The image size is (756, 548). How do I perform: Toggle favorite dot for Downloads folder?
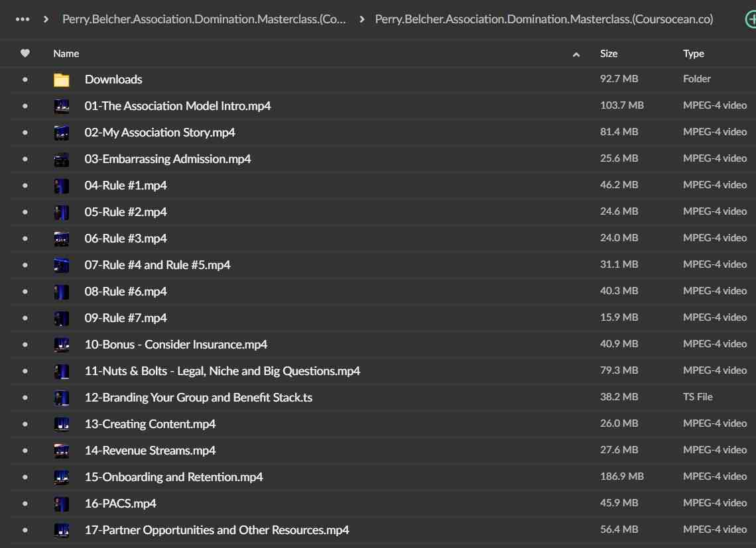(x=25, y=80)
